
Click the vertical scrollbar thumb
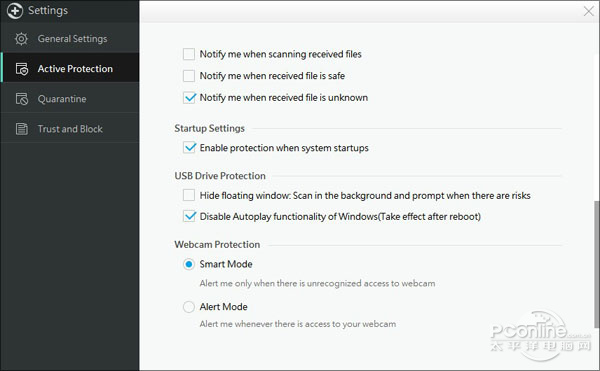597,264
